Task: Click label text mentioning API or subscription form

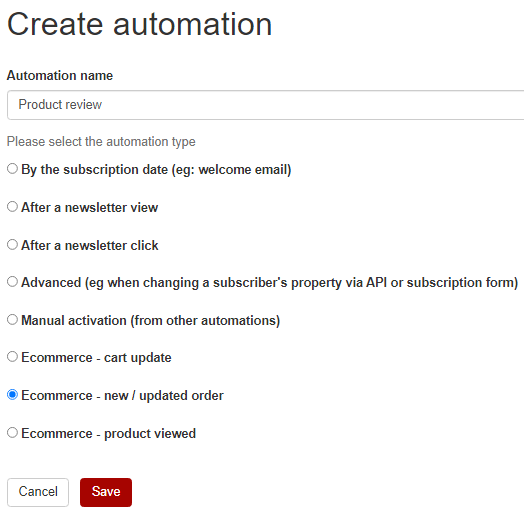Action: point(442,283)
